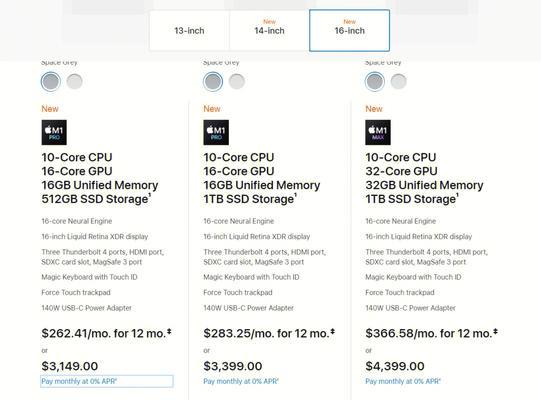Click the M1 Pro chip icon for the $3,399 model
Viewport: 541px width, 400px height.
(x=216, y=133)
